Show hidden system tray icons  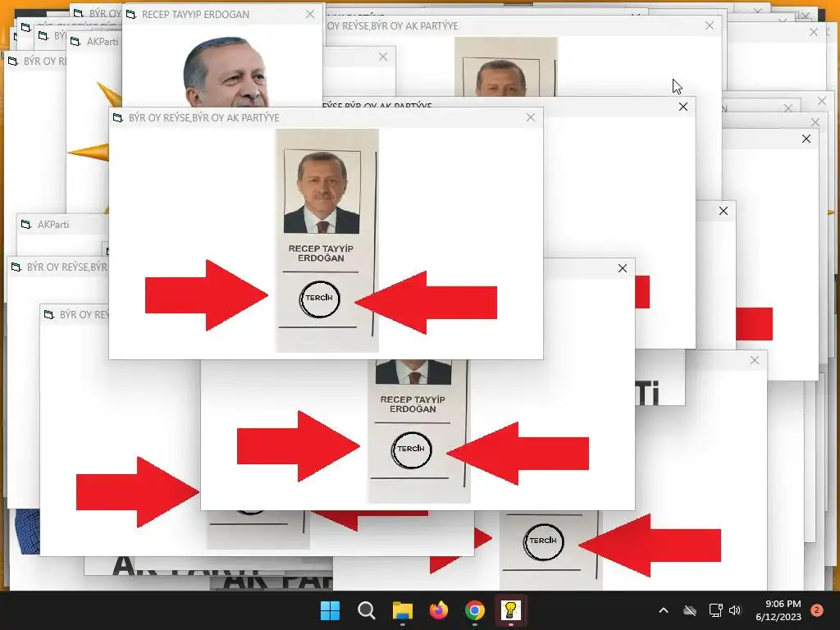pyautogui.click(x=663, y=610)
